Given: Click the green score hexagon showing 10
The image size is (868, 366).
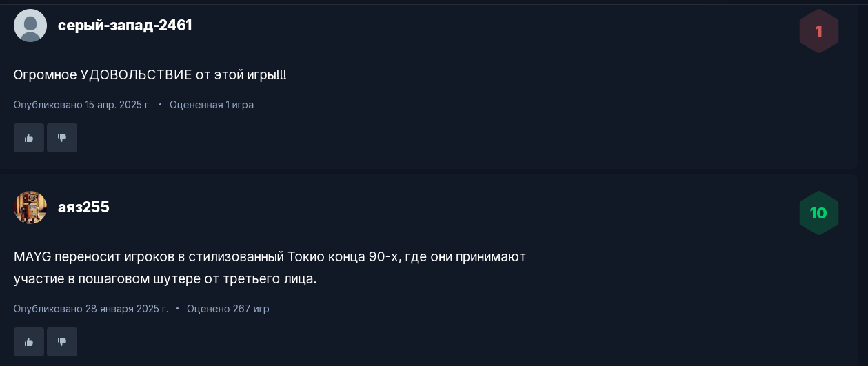Looking at the screenshot, I should pyautogui.click(x=818, y=213).
